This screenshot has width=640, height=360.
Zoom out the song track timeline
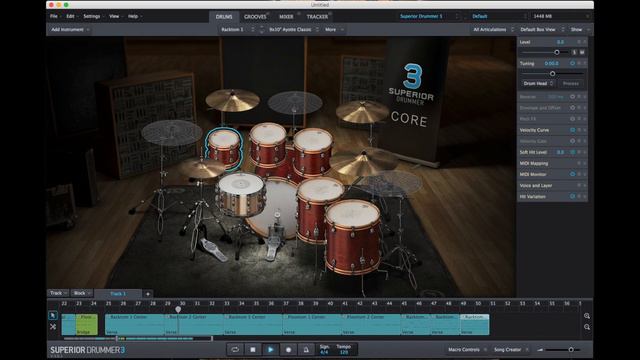tap(587, 327)
